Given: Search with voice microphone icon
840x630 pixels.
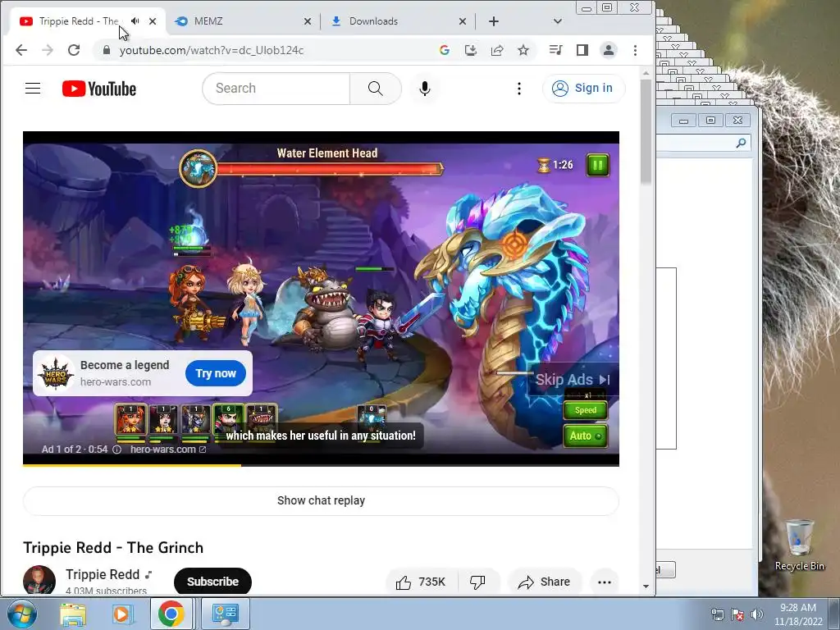Looking at the screenshot, I should 425,89.
